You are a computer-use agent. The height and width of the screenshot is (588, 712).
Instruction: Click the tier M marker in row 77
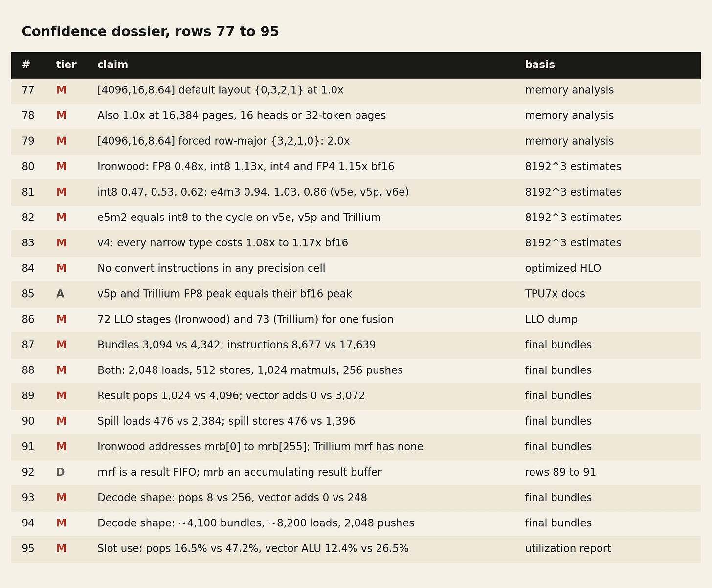pos(61,90)
